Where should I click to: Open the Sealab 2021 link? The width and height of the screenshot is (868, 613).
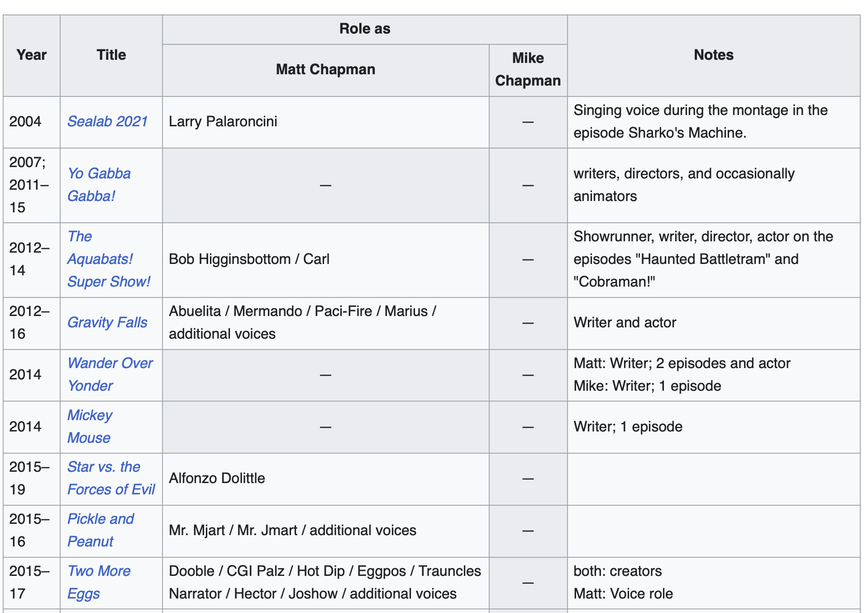pos(108,121)
